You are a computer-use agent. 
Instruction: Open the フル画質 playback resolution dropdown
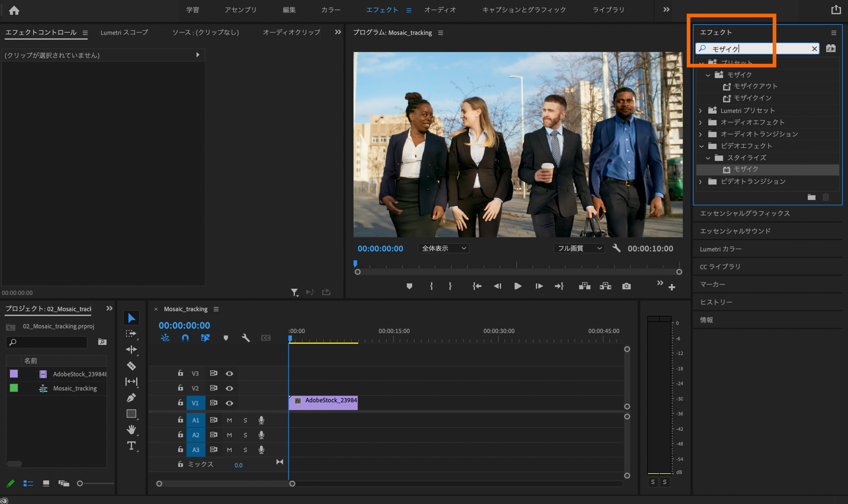[x=579, y=248]
